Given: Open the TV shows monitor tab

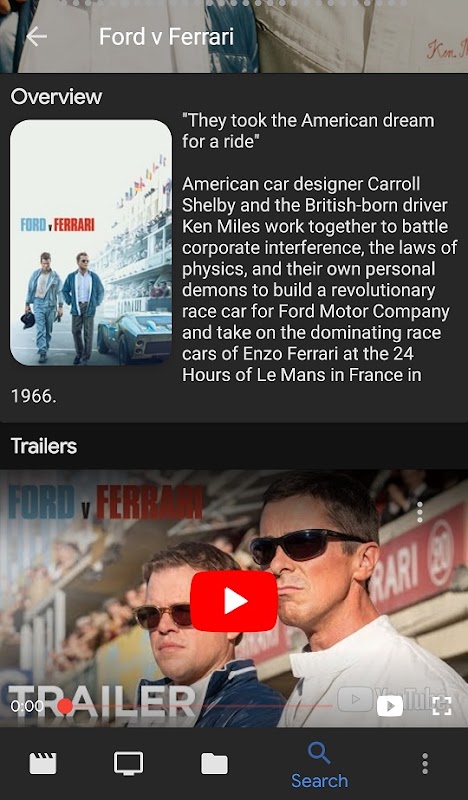Looking at the screenshot, I should pyautogui.click(x=129, y=763).
